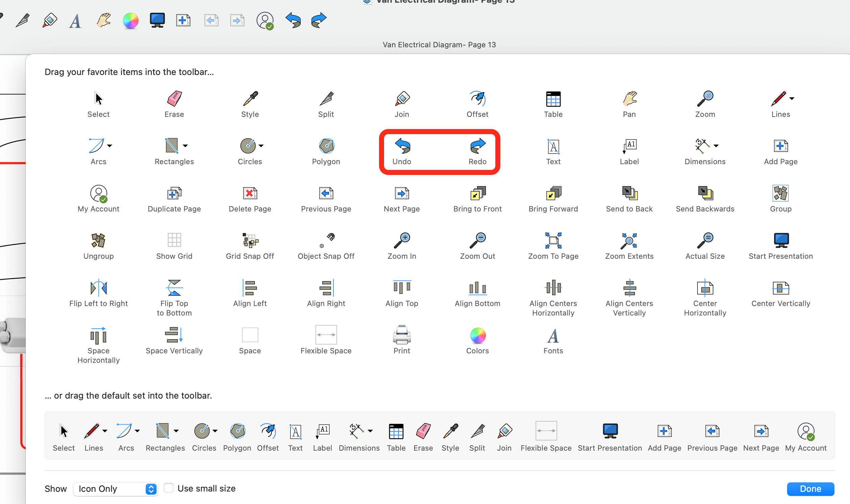Click Fonts A icon in the top toolbar
Image resolution: width=850 pixels, height=504 pixels.
click(x=75, y=21)
